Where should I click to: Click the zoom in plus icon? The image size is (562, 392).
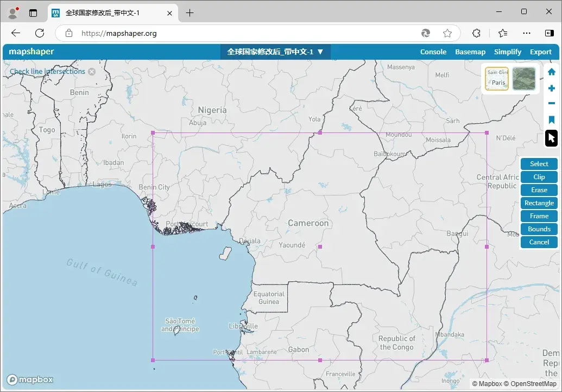551,87
